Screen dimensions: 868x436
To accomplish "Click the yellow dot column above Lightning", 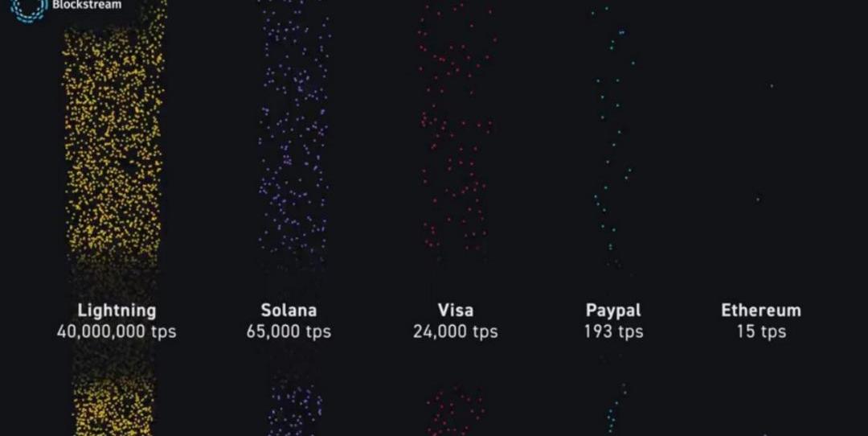I will coord(114,137).
